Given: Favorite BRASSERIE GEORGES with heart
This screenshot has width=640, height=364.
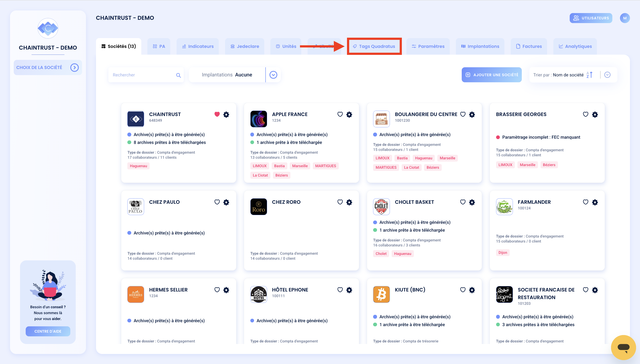Looking at the screenshot, I should tap(586, 114).
